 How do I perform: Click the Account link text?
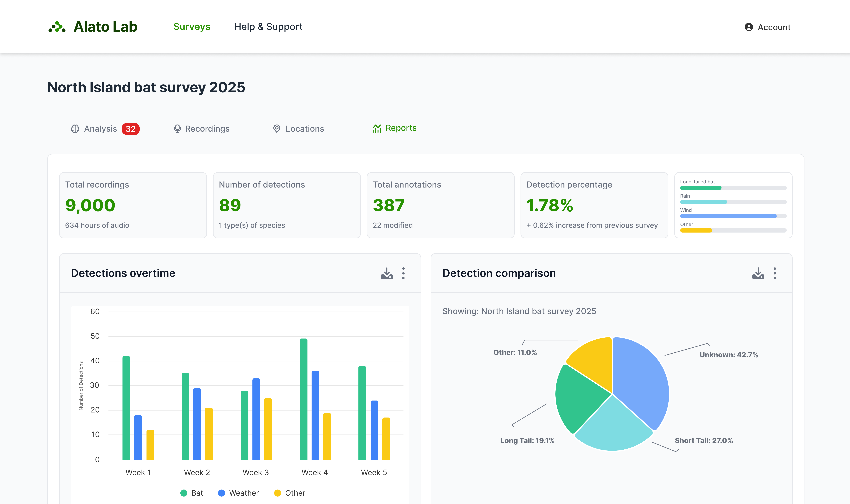coord(774,27)
